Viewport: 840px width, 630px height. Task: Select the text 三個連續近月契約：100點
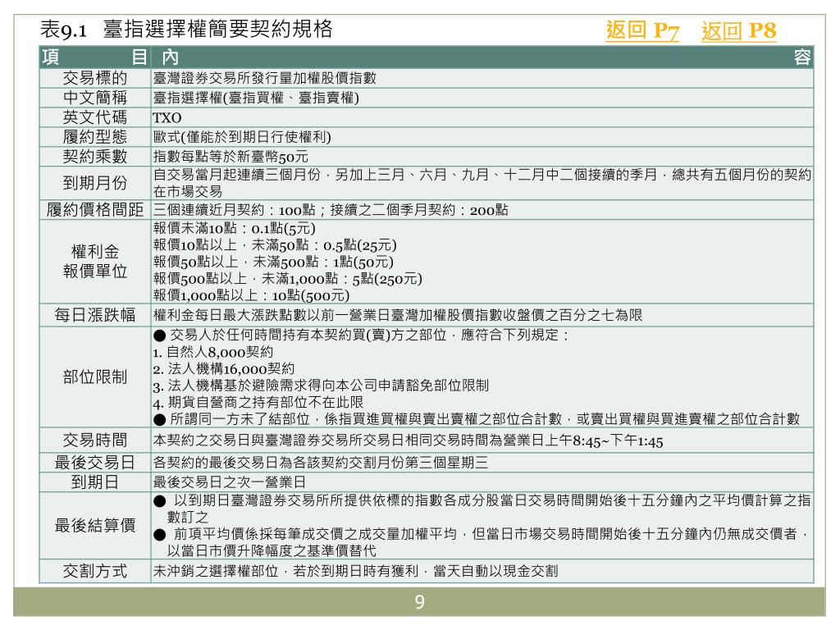click(234, 210)
